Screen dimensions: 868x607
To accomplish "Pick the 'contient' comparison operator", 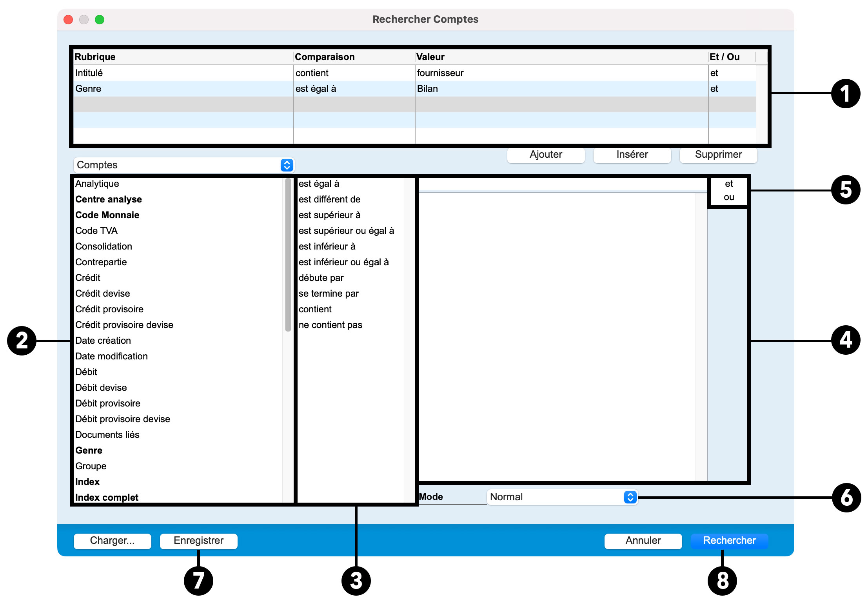I will pyautogui.click(x=315, y=309).
